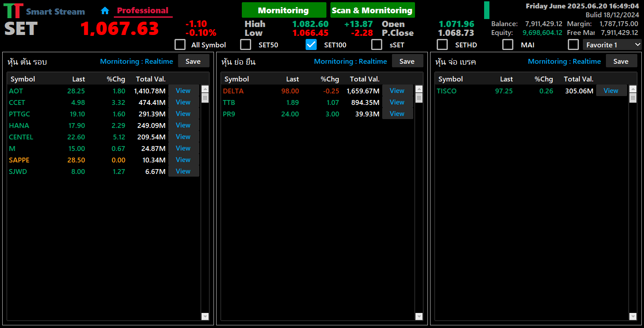View the HANA stock
Screen dimensions: 644x328
[183, 125]
